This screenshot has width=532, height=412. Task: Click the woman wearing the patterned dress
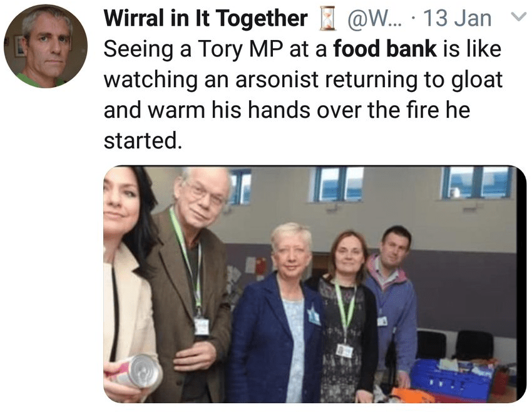click(x=347, y=314)
